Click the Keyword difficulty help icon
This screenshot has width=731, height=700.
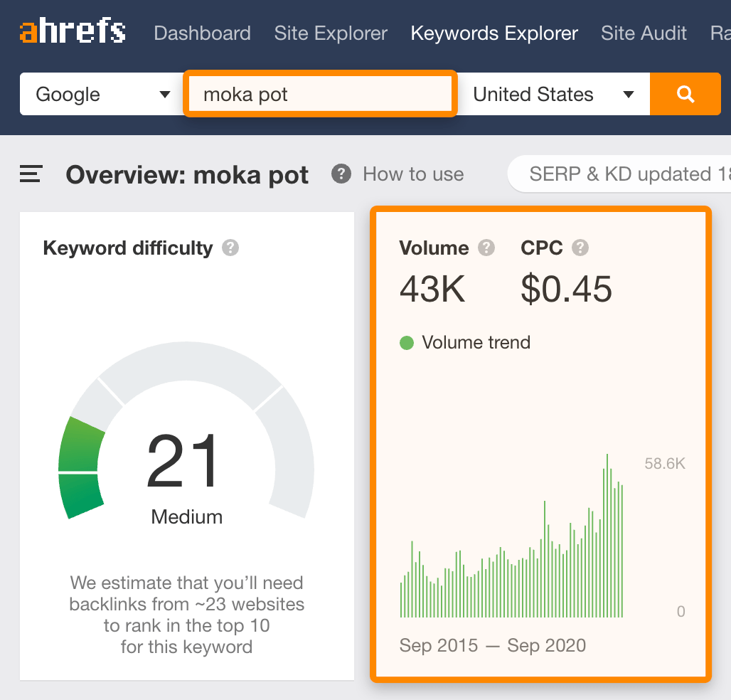click(x=230, y=248)
